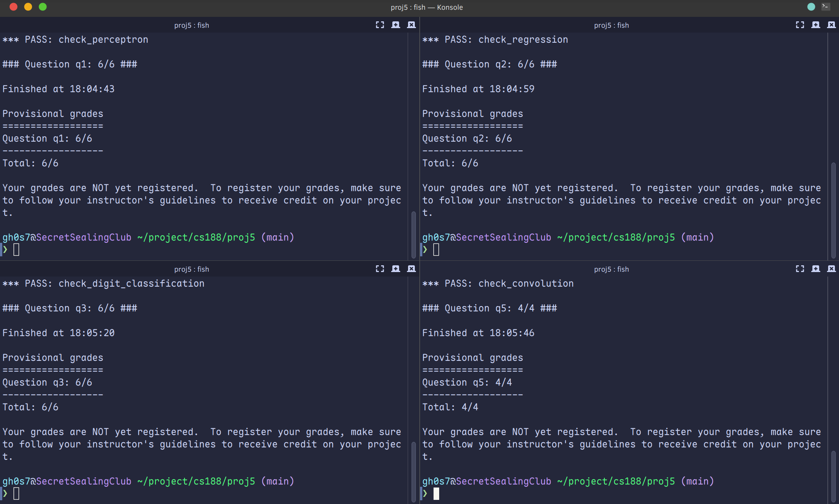Screen dimensions: 839x504
Task: Close the top-right check_regression split pane
Action: pos(831,25)
